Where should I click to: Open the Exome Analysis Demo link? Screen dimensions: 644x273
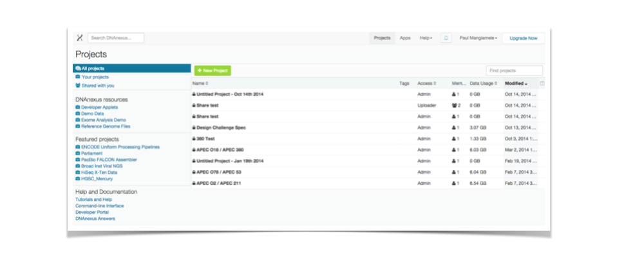[x=104, y=120]
